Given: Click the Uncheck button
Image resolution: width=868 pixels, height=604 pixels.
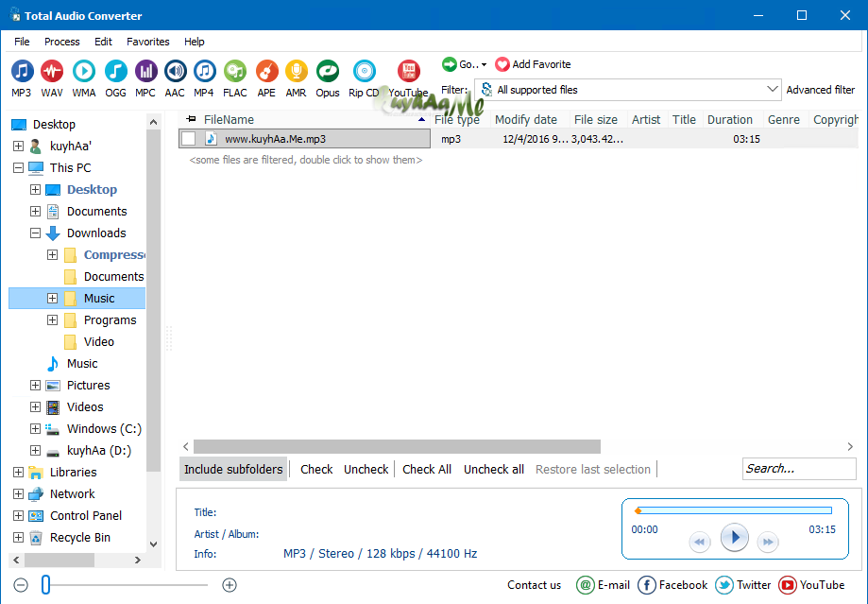Looking at the screenshot, I should pyautogui.click(x=366, y=470).
